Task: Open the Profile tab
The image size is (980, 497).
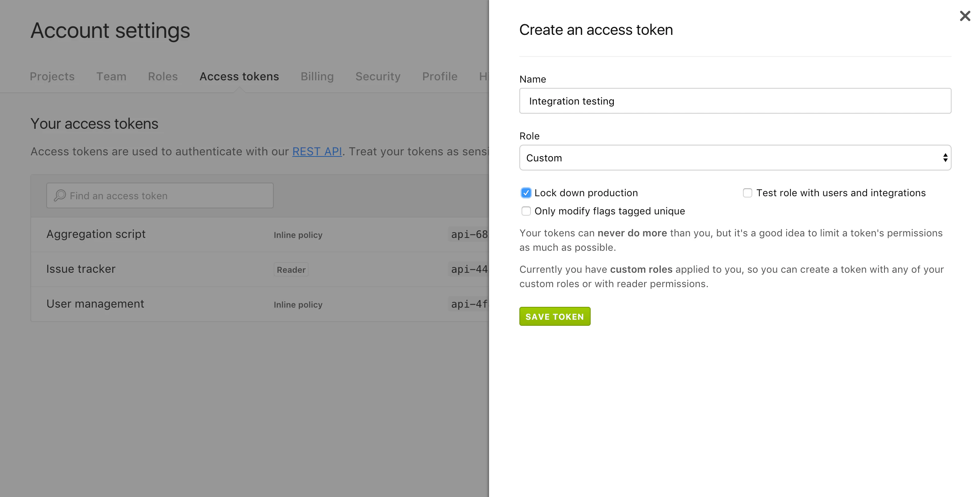Action: pos(439,77)
